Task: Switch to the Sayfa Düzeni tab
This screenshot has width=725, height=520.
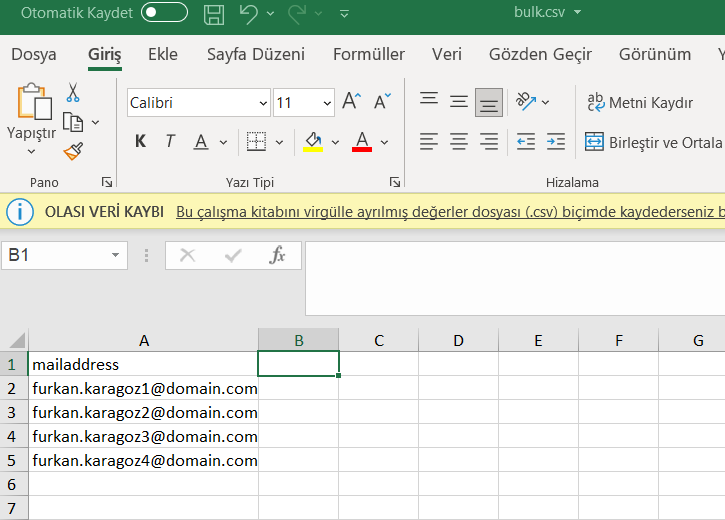Action: pyautogui.click(x=256, y=54)
